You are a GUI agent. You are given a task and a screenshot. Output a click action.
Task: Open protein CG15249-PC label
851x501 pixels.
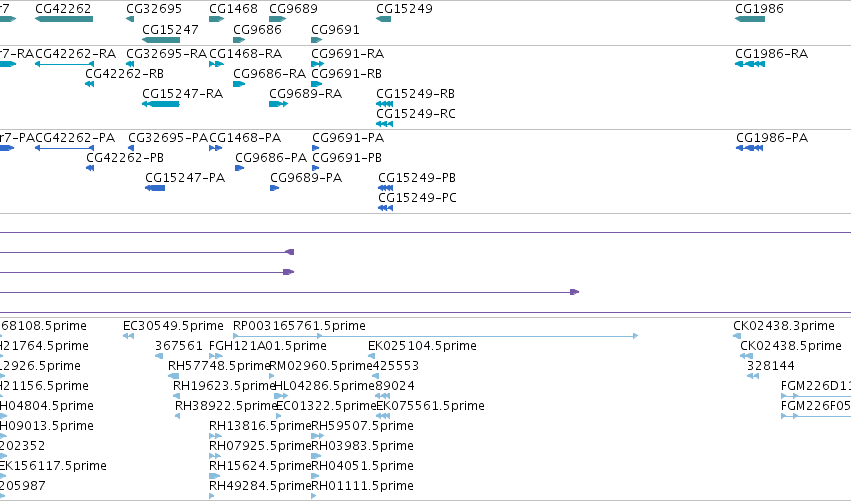pos(417,198)
